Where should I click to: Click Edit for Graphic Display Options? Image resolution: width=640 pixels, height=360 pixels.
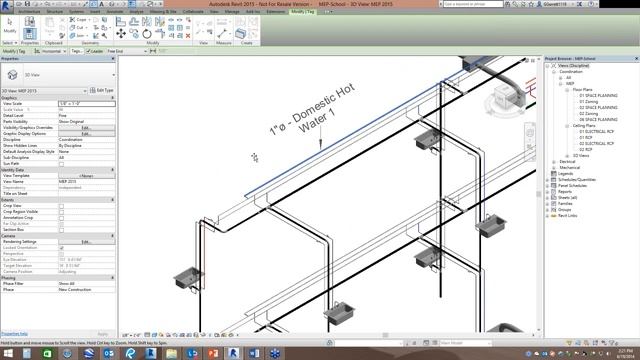click(87, 134)
